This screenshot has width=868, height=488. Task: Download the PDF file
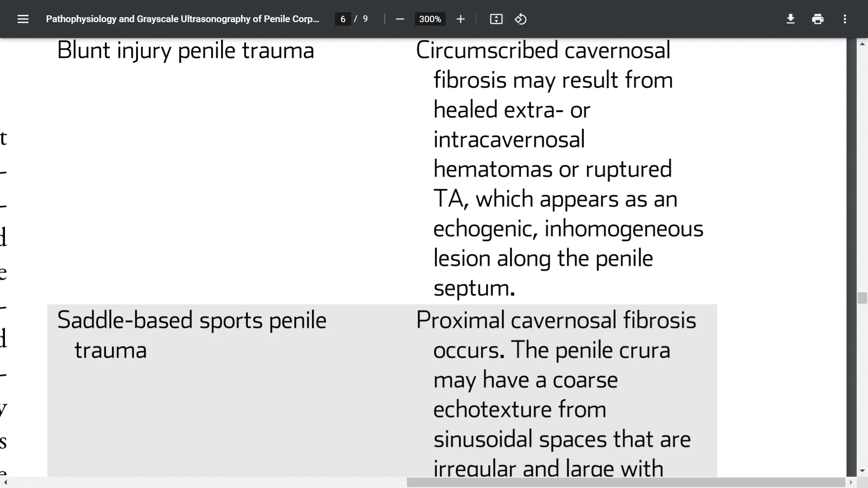790,19
